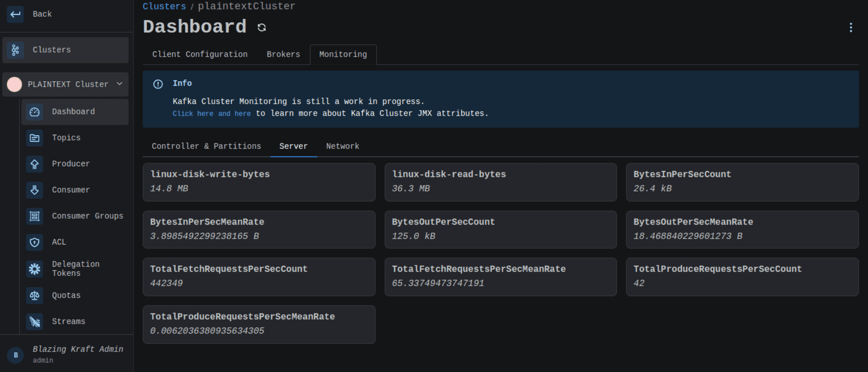Click the TotalFetchRequestsPerSecMeanRate title
This screenshot has width=868, height=372.
[x=479, y=269]
